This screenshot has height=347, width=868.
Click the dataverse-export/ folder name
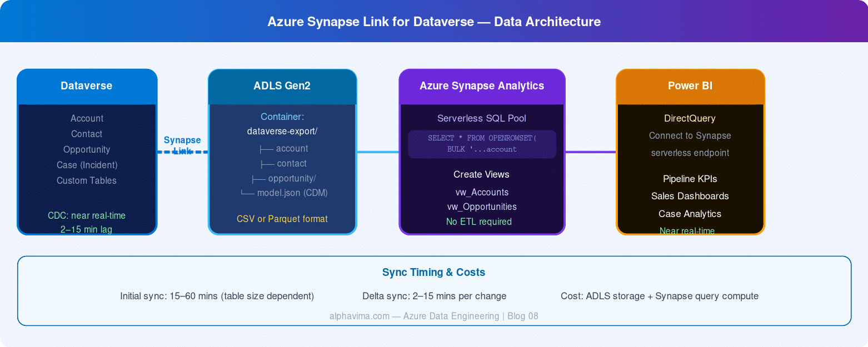(x=282, y=132)
